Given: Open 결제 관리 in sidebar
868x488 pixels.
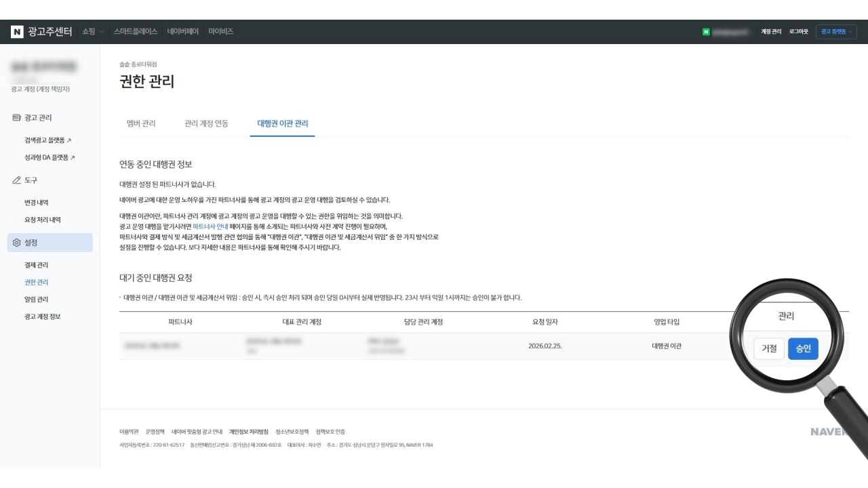Looking at the screenshot, I should [x=36, y=265].
